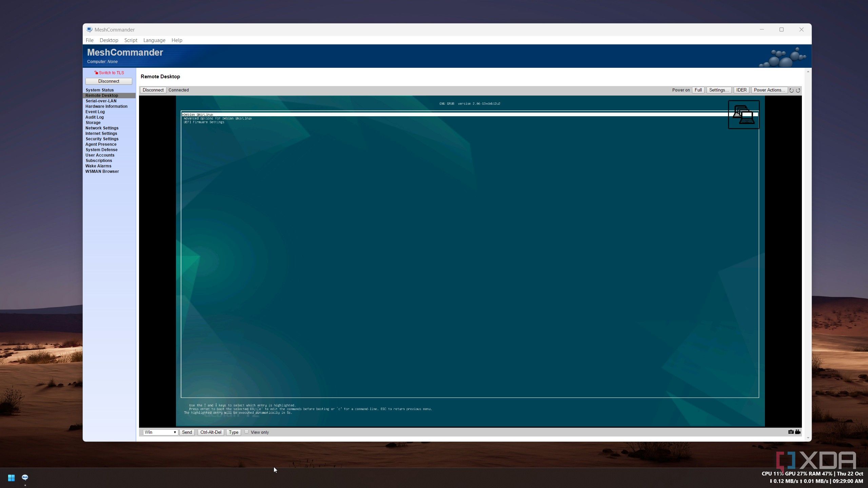Click the Full screen button
The image size is (868, 488).
click(x=698, y=90)
